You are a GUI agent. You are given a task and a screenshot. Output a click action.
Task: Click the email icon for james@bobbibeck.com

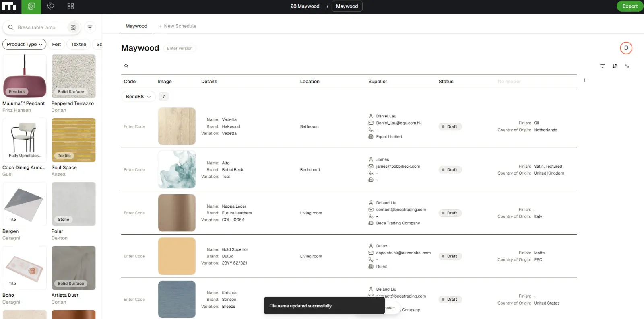pyautogui.click(x=371, y=166)
